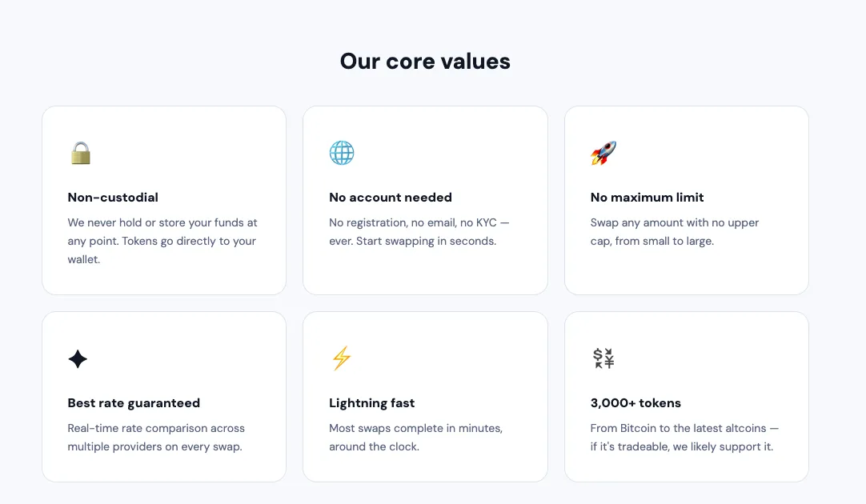Image resolution: width=866 pixels, height=504 pixels.
Task: Select the Non-custodial heading
Action: click(x=113, y=197)
